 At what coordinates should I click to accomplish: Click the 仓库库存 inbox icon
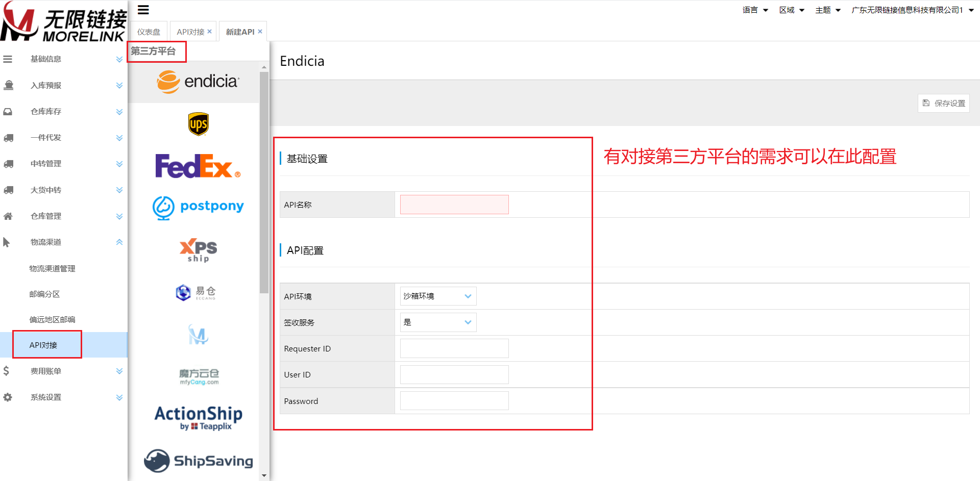tap(8, 111)
